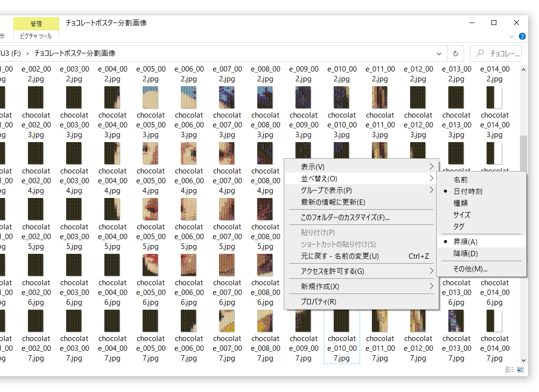Viewport: 539px width, 392px height.
Task: Select file name e_002_007.jpg
Action: pos(36,348)
